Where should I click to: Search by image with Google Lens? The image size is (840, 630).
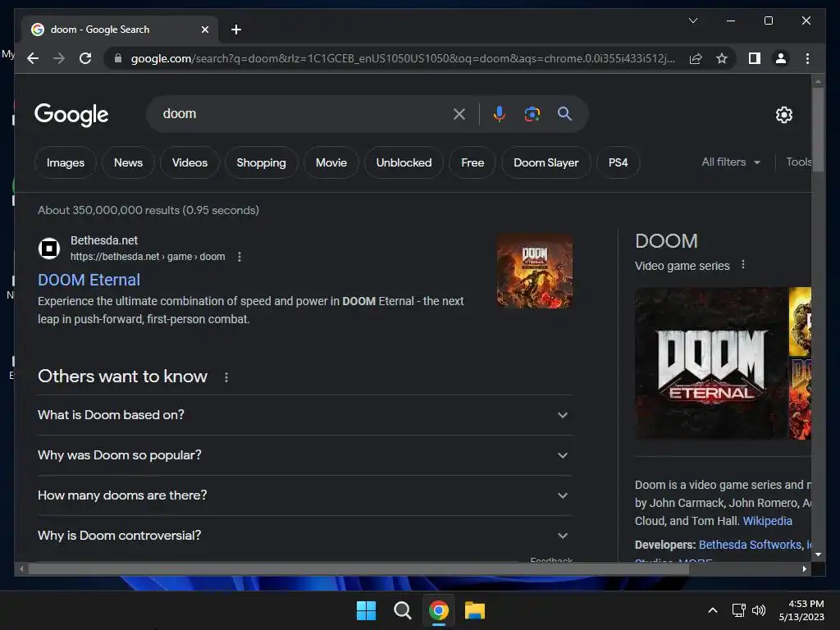(532, 113)
